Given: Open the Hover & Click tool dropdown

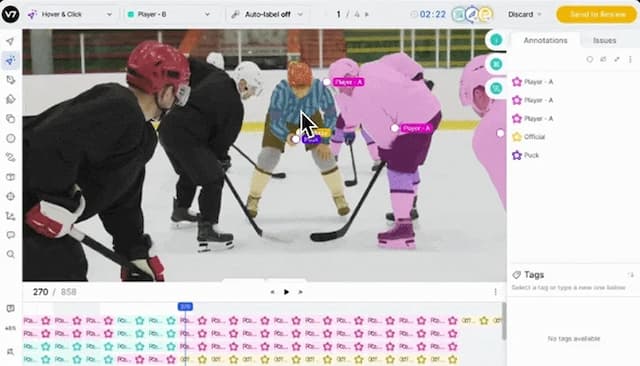Looking at the screenshot, I should tap(71, 14).
